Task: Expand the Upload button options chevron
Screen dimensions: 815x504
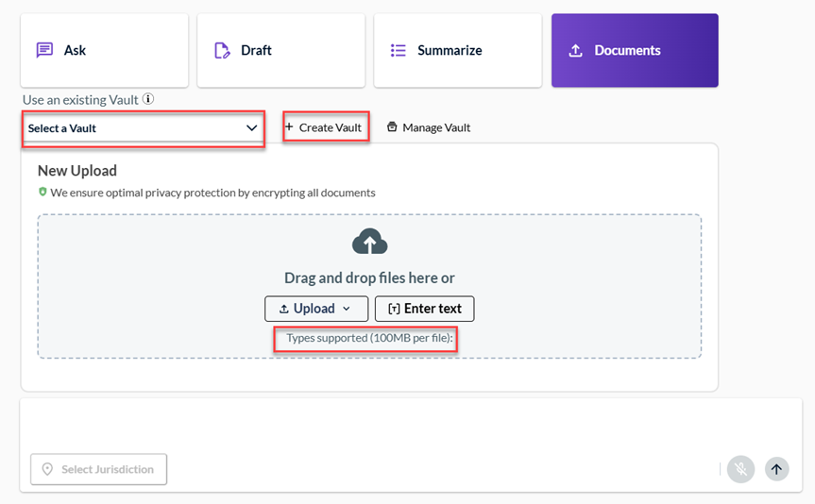Action: click(x=347, y=309)
